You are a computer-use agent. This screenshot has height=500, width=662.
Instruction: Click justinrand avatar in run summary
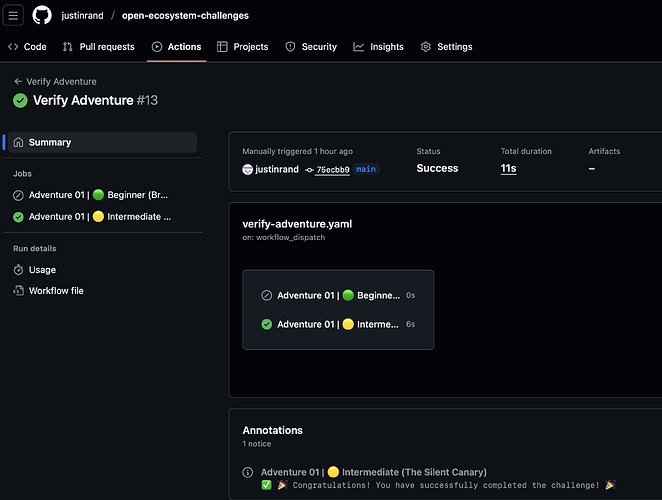coord(247,169)
